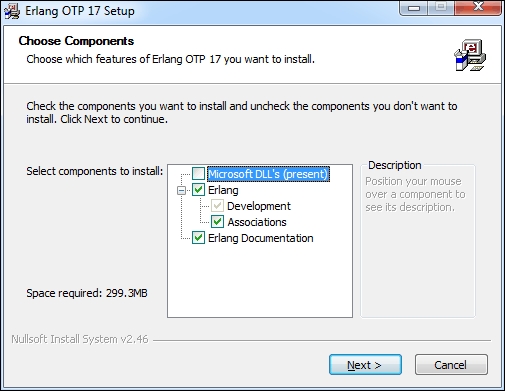Select the Associations sub-item label
Screen dimensions: 505x391
(x=257, y=222)
